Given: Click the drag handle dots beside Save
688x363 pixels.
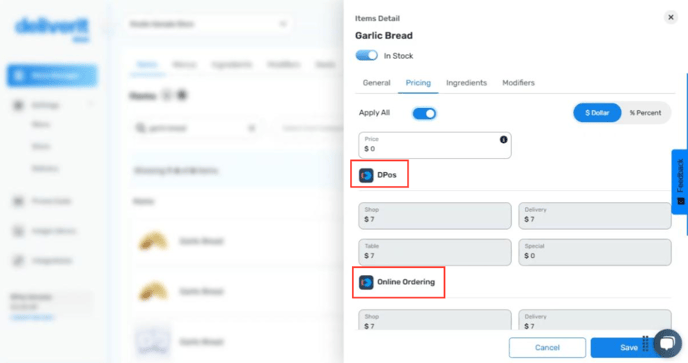Looking at the screenshot, I should pyautogui.click(x=645, y=344).
